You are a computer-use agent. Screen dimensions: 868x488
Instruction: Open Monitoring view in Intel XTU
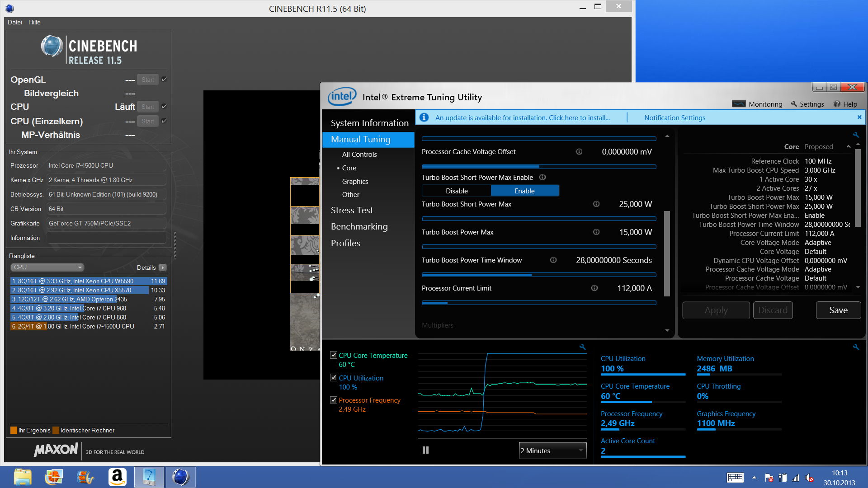(x=757, y=104)
